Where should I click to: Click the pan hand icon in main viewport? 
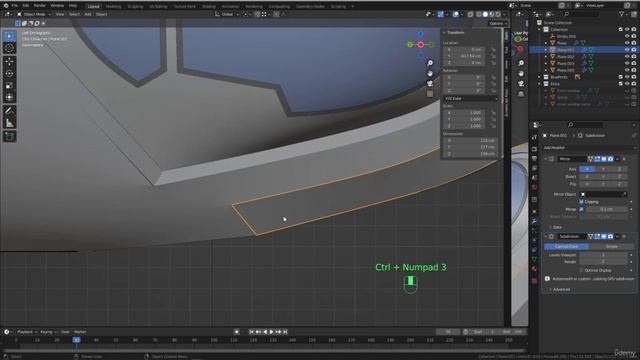[x=430, y=73]
